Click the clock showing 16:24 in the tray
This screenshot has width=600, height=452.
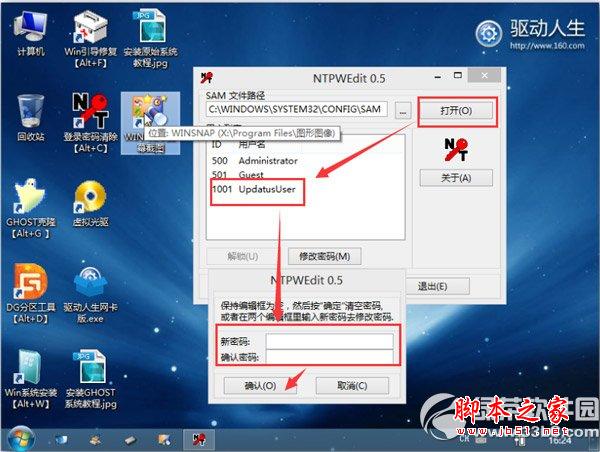pos(560,441)
